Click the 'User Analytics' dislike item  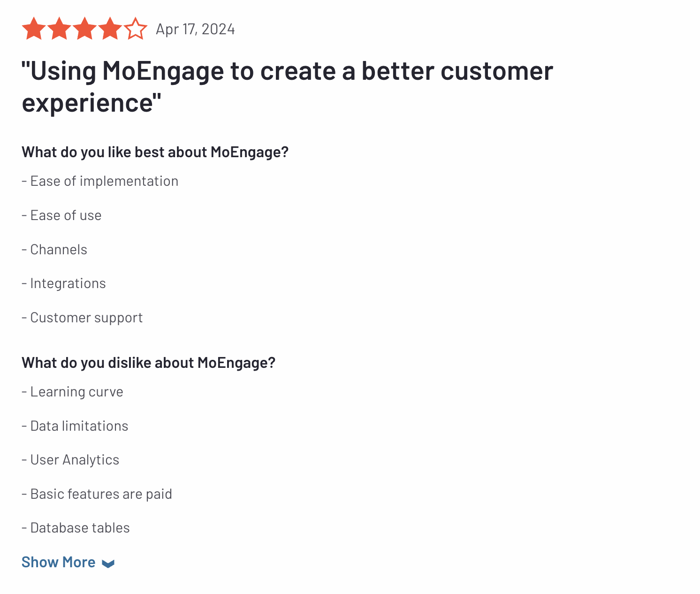(x=70, y=460)
